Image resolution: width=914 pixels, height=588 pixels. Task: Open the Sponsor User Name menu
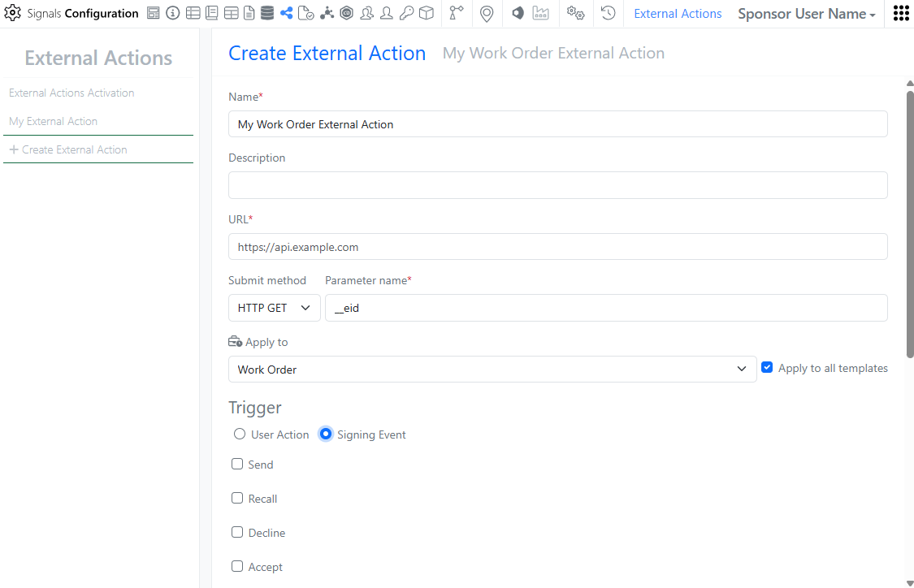click(807, 14)
